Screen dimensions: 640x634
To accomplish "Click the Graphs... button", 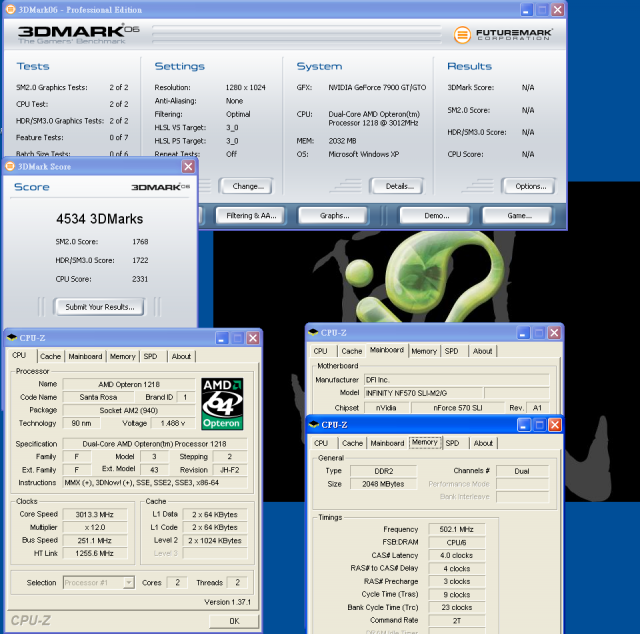I will (335, 216).
